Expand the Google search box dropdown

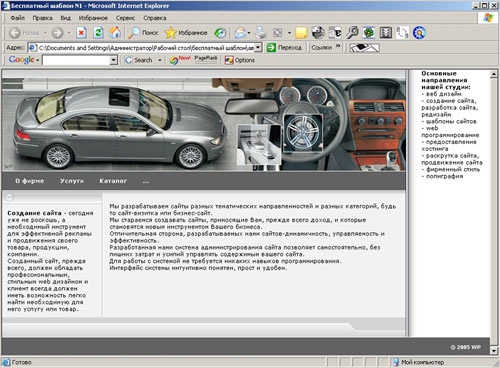pyautogui.click(x=114, y=60)
